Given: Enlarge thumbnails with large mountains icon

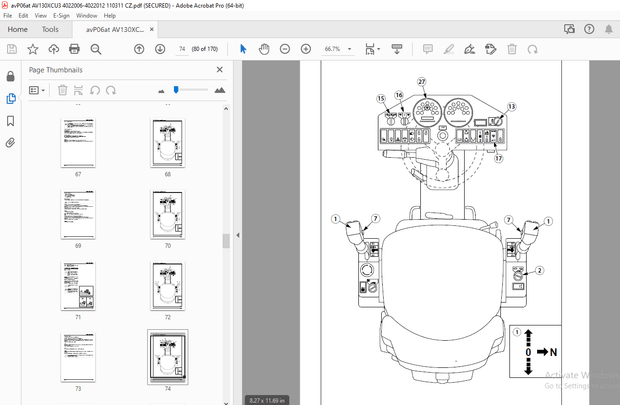Looking at the screenshot, I should [x=219, y=90].
